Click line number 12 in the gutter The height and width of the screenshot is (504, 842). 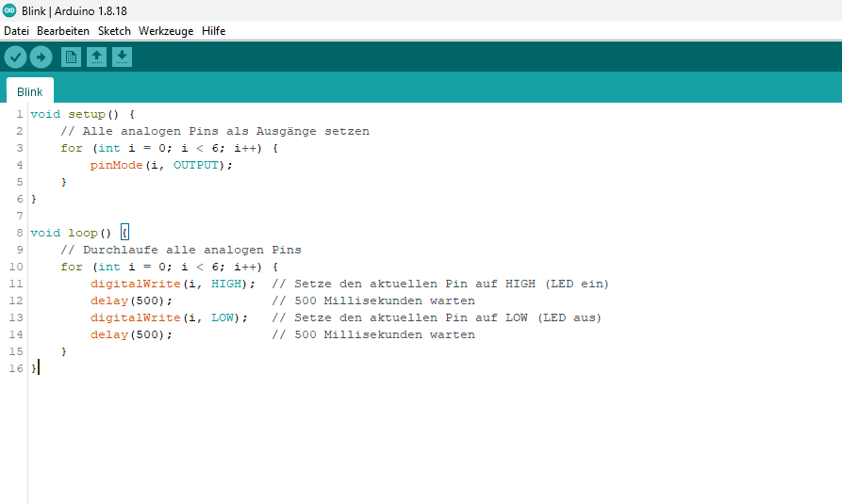click(16, 301)
